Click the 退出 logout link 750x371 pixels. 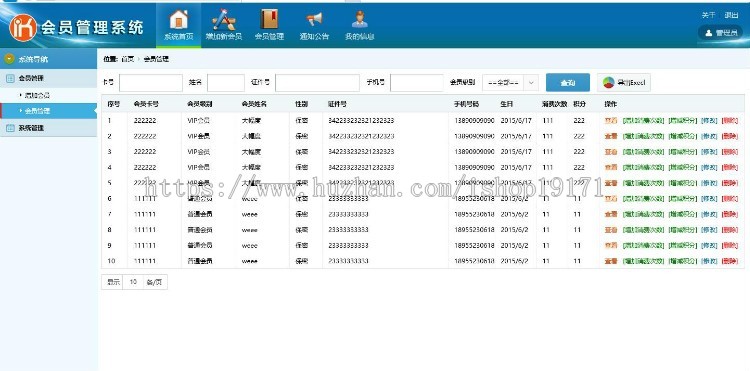click(x=731, y=15)
